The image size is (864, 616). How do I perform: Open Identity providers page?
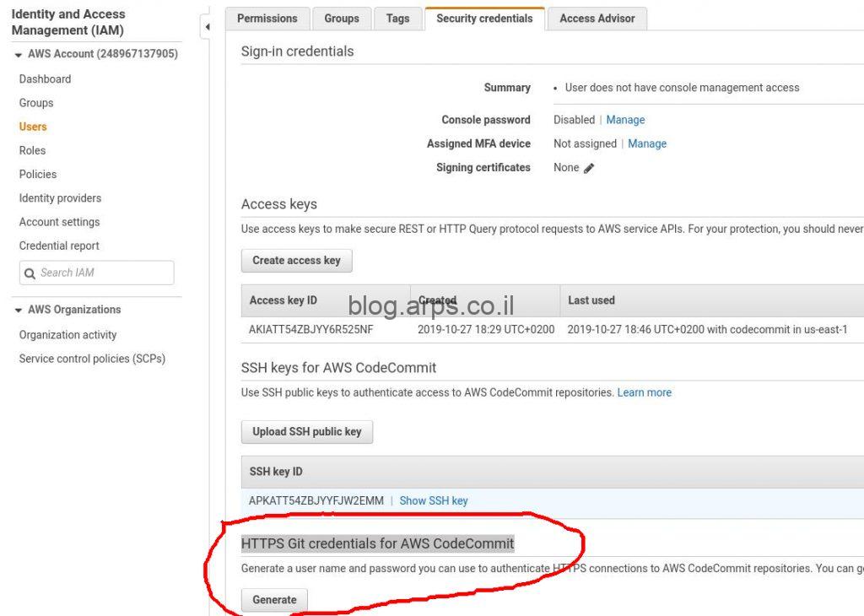pyautogui.click(x=60, y=197)
